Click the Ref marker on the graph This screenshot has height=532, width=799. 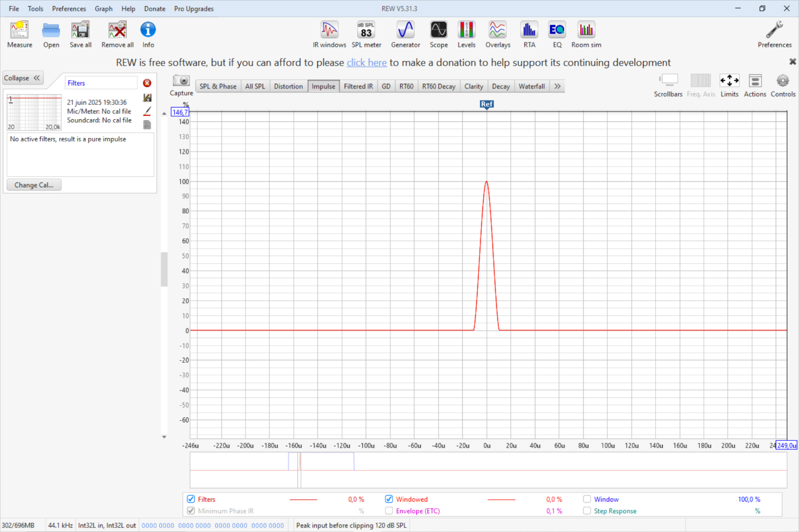pyautogui.click(x=486, y=104)
